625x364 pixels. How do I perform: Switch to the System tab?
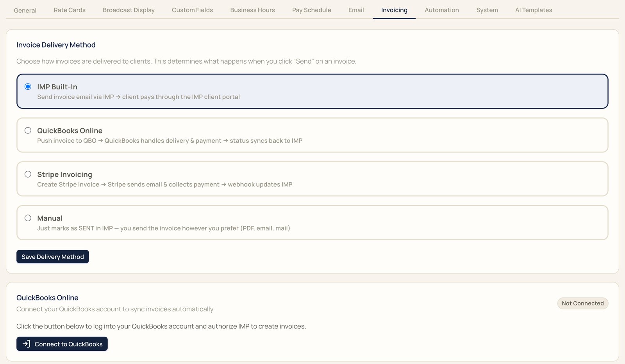click(x=487, y=10)
